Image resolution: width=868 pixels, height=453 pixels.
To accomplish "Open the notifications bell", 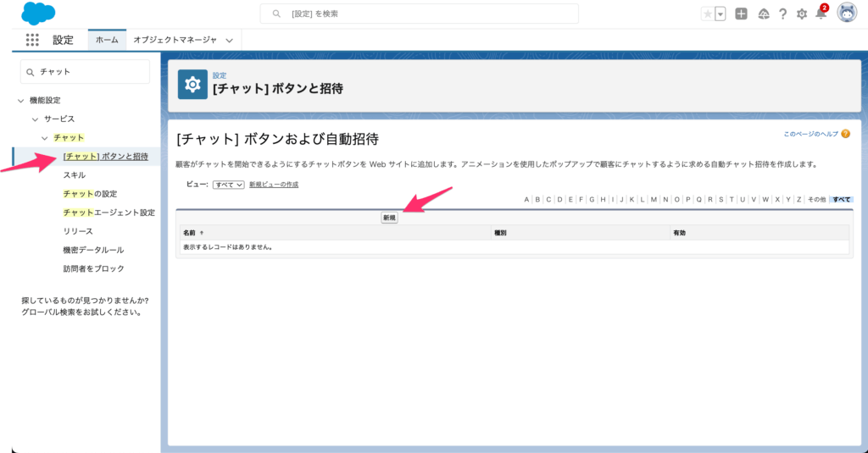I will click(x=821, y=14).
